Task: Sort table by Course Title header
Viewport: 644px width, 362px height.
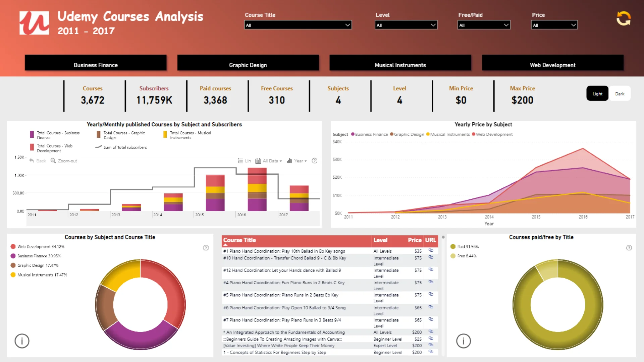Action: coord(239,240)
